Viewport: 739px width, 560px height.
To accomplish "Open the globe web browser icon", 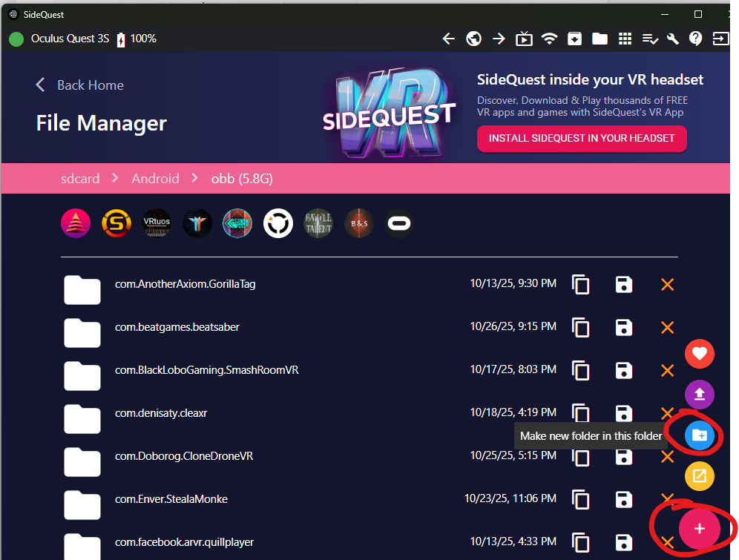I will tap(473, 39).
